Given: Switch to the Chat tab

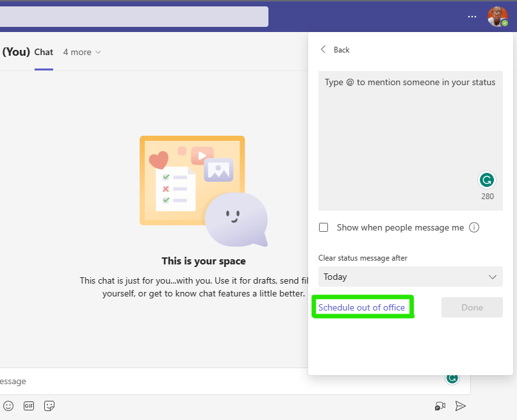Looking at the screenshot, I should [x=44, y=52].
